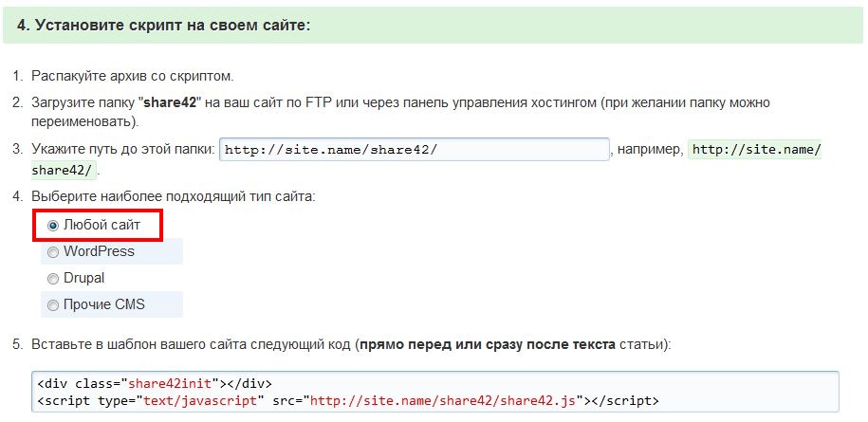Click the folder path input field

coord(414,150)
